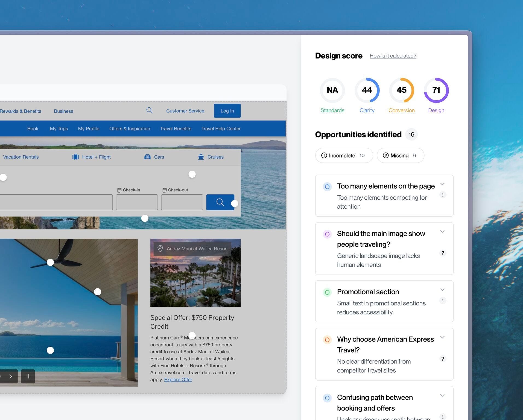
Task: Toggle the Missing filter chip
Action: [400, 155]
